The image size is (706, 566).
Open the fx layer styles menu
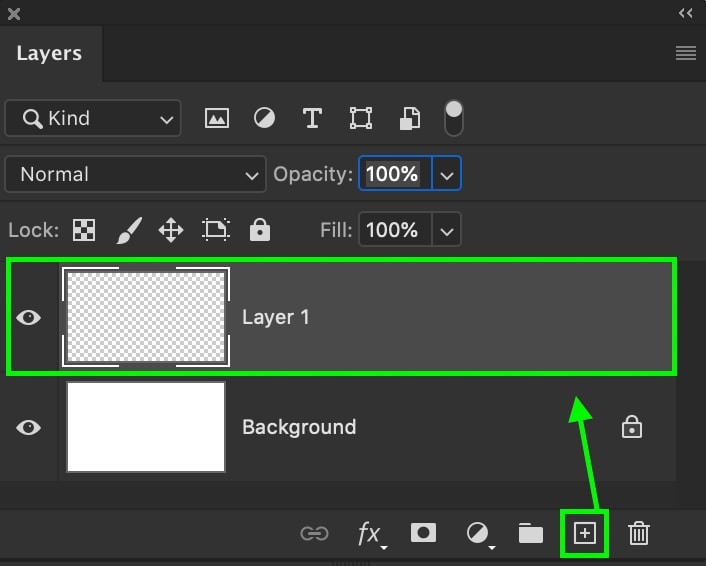(x=370, y=533)
